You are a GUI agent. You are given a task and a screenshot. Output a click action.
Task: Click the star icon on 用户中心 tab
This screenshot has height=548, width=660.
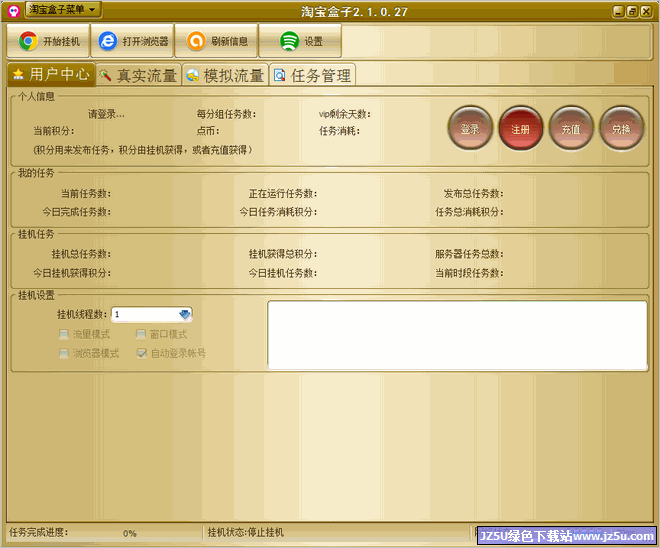(x=18, y=74)
